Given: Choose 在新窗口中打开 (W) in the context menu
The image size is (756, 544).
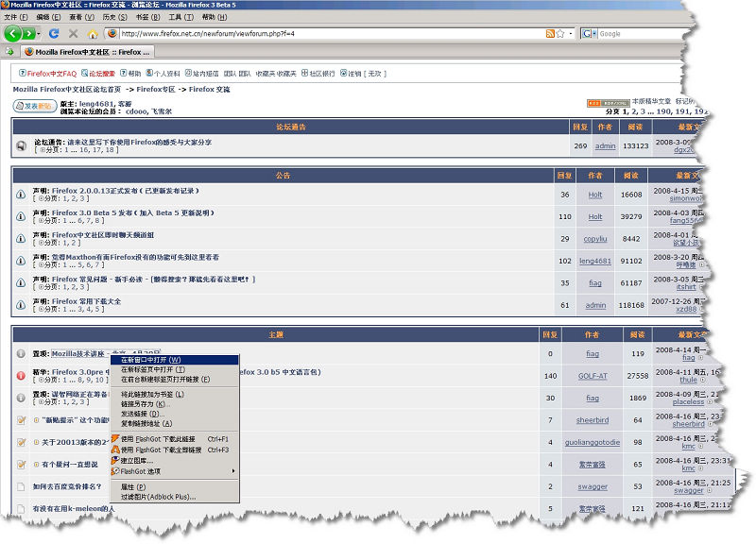Looking at the screenshot, I should [175, 360].
